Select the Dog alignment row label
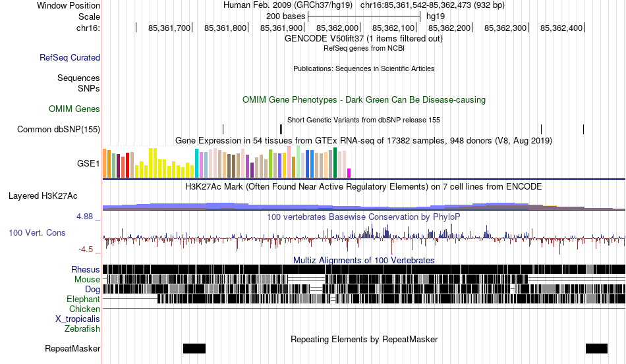 [x=92, y=290]
